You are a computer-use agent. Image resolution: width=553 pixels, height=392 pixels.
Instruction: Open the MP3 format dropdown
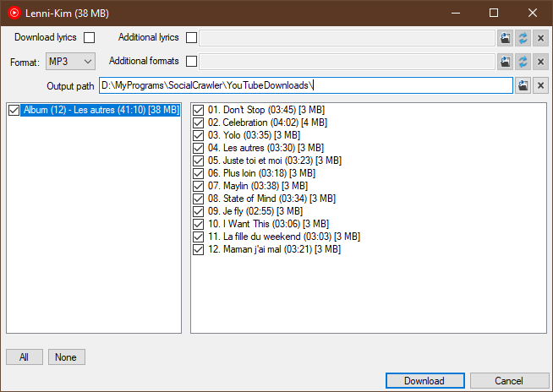click(70, 62)
